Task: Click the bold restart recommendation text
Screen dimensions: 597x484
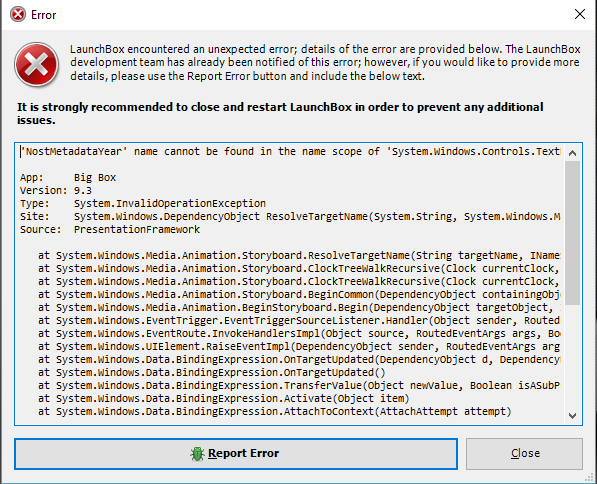Action: [x=280, y=113]
